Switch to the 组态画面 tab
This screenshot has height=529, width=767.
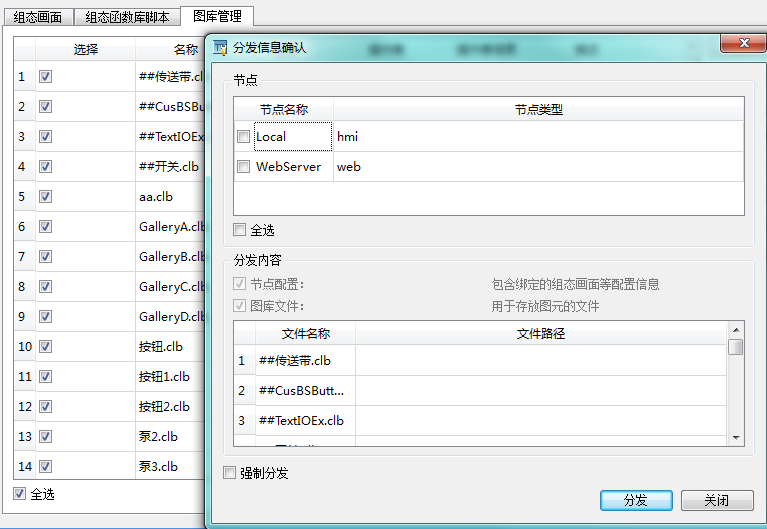(39, 17)
